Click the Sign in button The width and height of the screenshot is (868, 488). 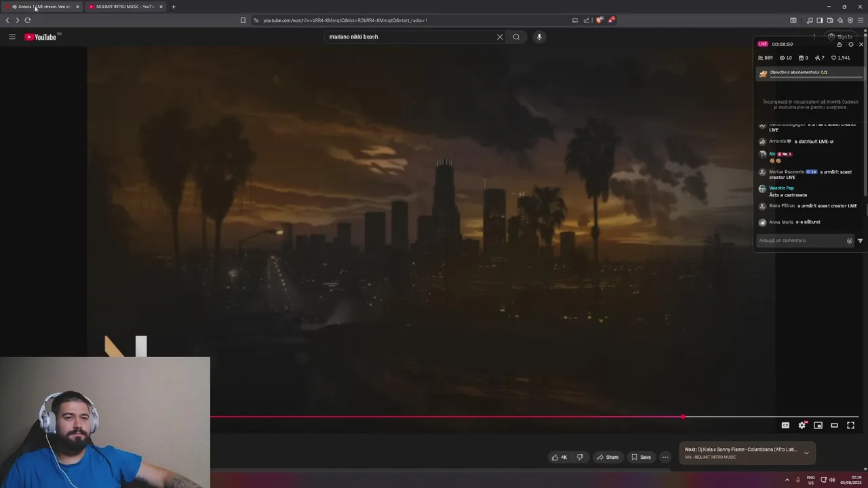coord(840,37)
